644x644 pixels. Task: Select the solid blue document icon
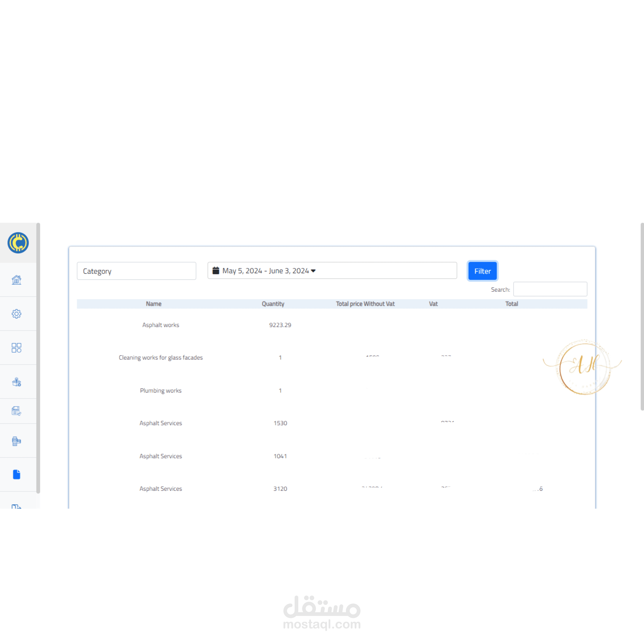(x=16, y=474)
